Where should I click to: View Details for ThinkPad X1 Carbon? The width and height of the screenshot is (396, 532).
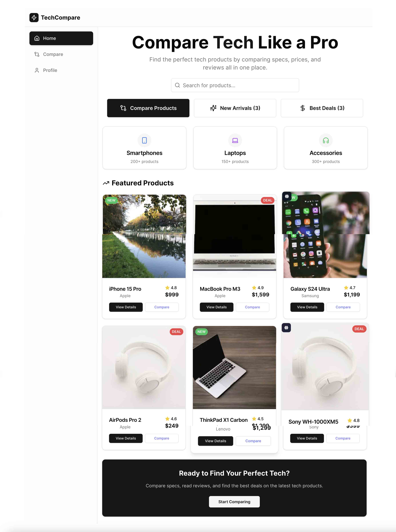point(215,441)
